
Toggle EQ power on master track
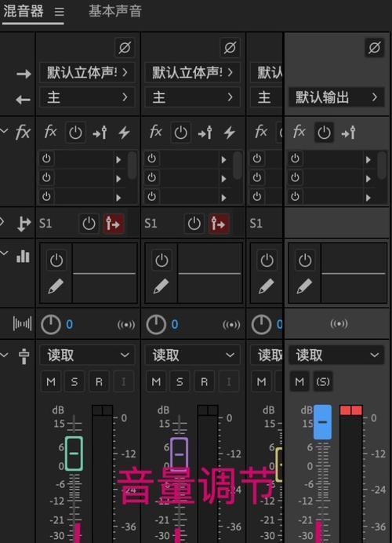304,260
